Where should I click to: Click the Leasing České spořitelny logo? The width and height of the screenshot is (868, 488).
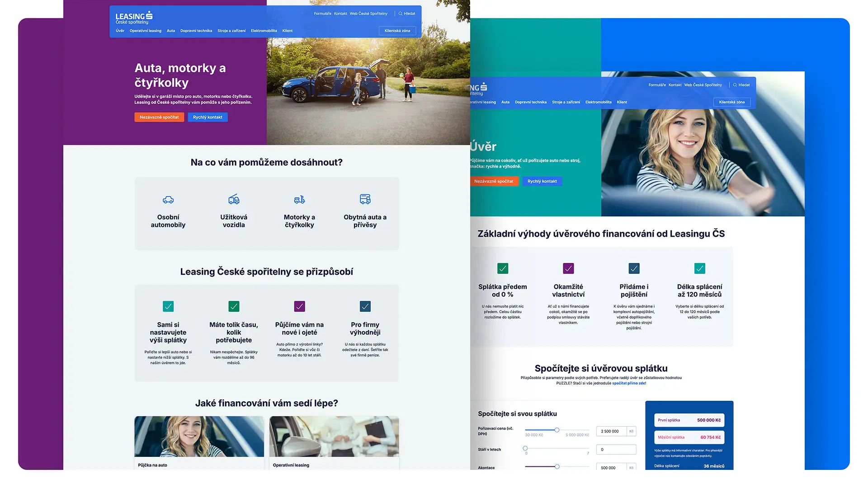134,17
